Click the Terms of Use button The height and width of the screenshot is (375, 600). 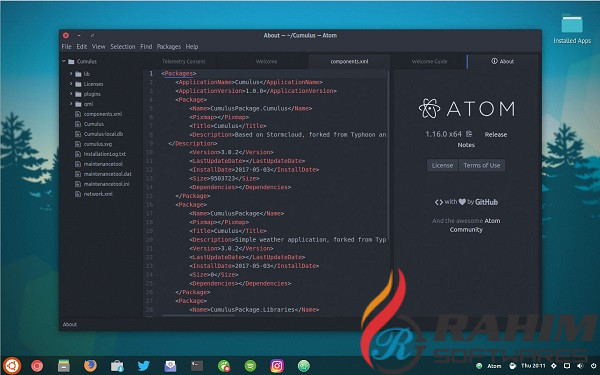[482, 165]
